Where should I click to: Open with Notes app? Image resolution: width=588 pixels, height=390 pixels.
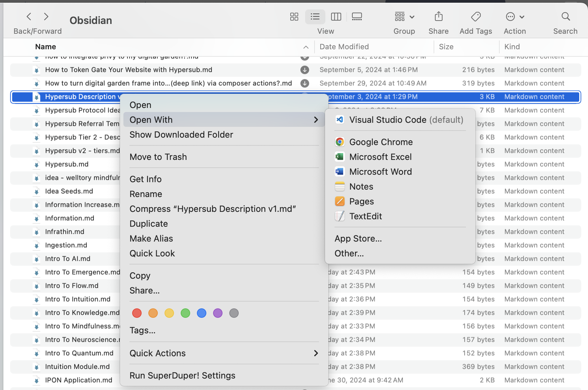[x=400, y=187]
